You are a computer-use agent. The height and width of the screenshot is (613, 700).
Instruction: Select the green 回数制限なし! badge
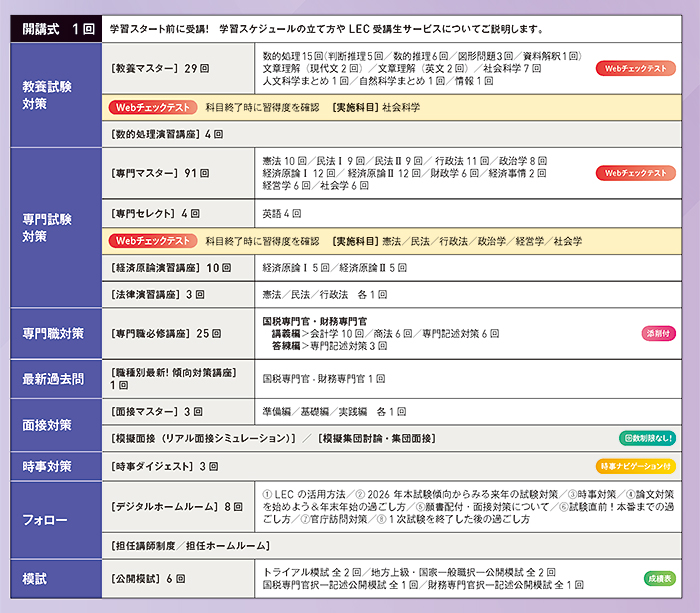tap(650, 438)
